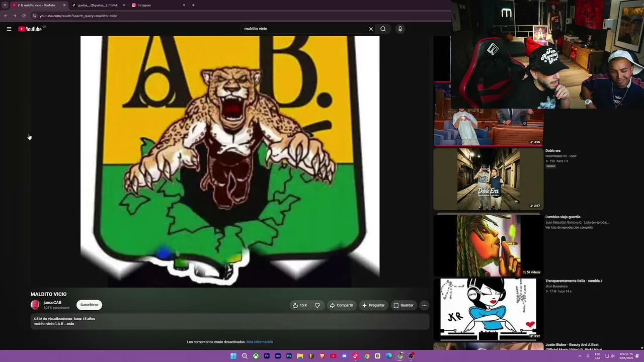Open the Justin Bieber Beauty And A Beat title
This screenshot has width=644, height=362.
[x=574, y=347]
